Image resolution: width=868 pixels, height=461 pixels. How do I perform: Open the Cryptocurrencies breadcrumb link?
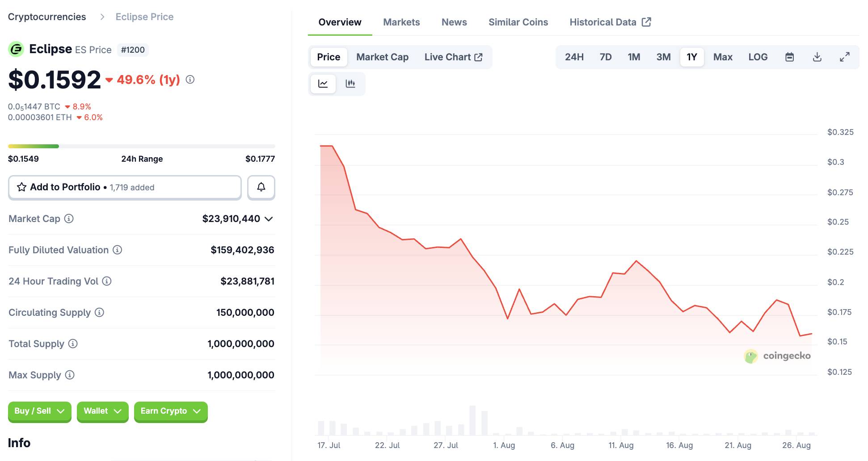point(47,17)
